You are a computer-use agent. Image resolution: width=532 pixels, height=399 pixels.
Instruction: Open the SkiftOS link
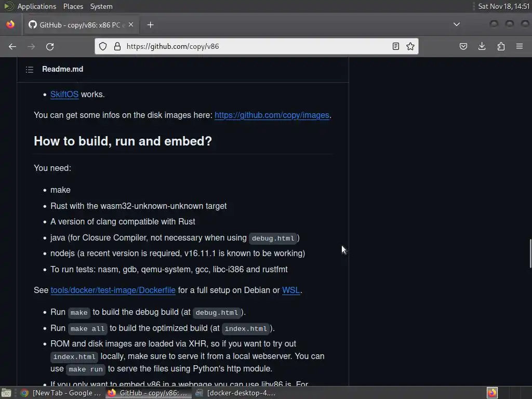pos(64,95)
